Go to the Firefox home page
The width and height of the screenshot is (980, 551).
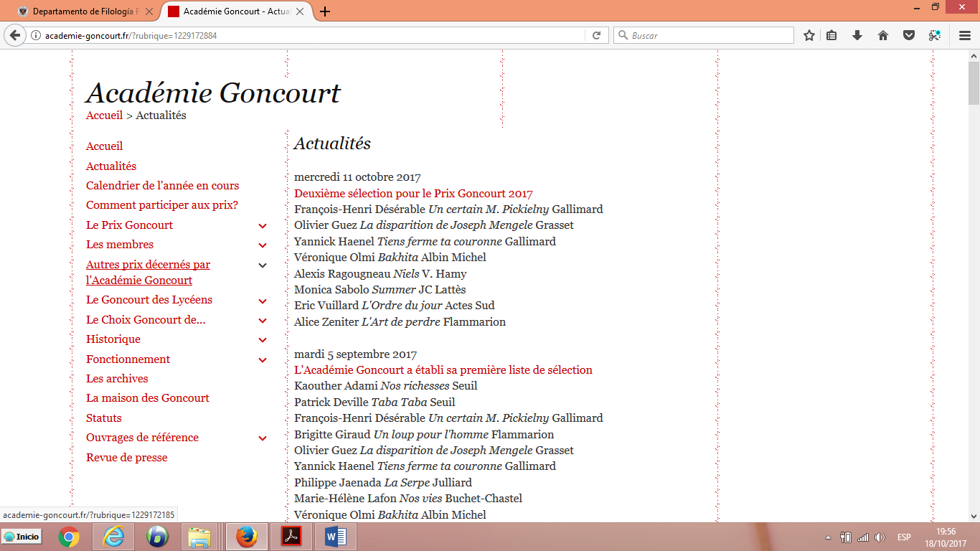point(883,35)
